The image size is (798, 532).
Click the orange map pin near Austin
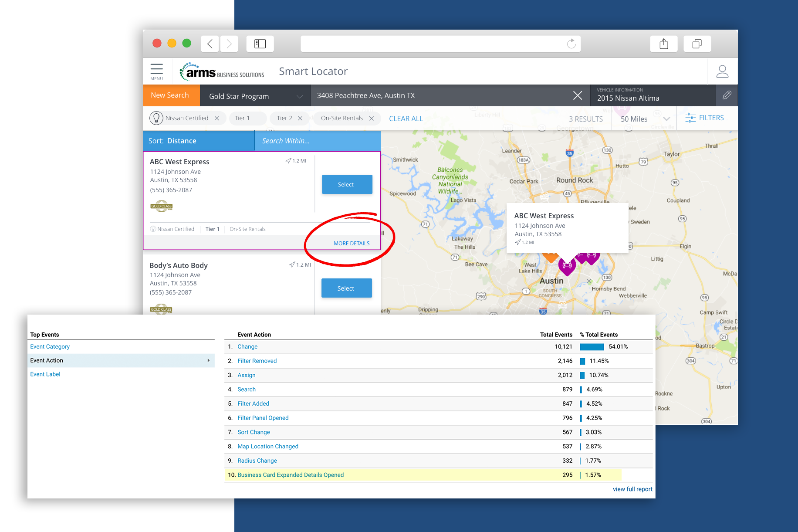(551, 258)
